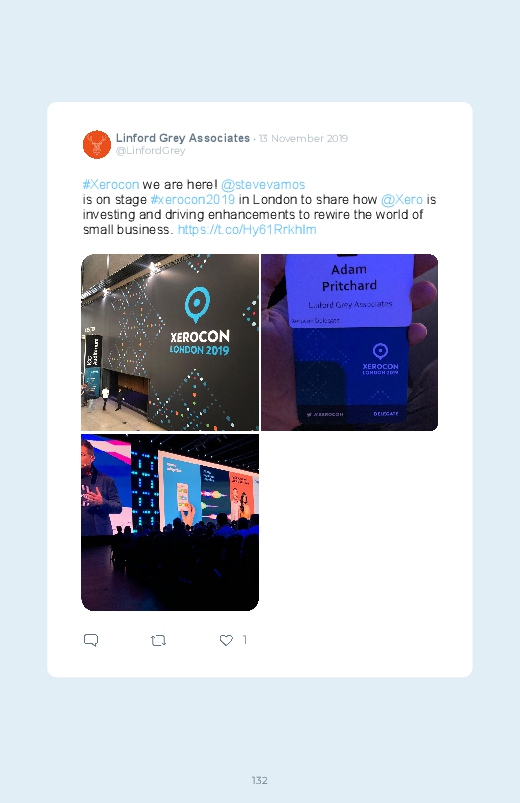Click the tweet text about small business

[259, 207]
